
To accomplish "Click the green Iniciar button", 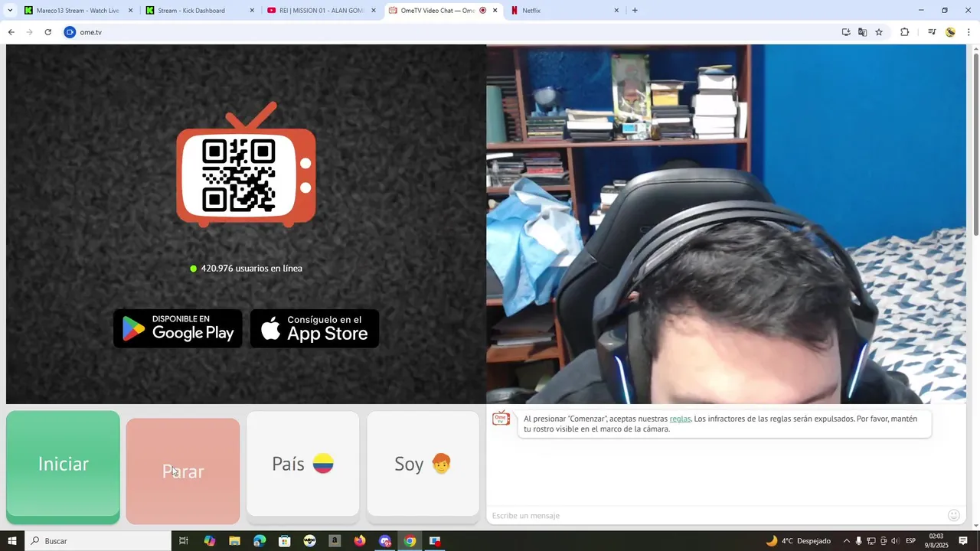I will 63,467.
